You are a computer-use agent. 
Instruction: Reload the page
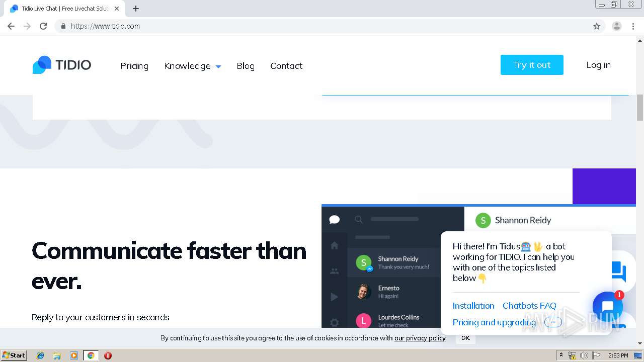43,26
